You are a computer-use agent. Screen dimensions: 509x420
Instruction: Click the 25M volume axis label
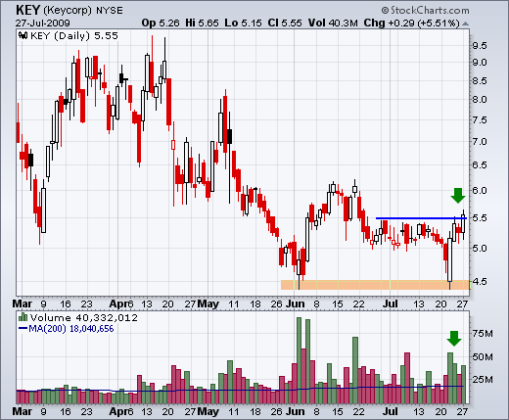[x=483, y=380]
